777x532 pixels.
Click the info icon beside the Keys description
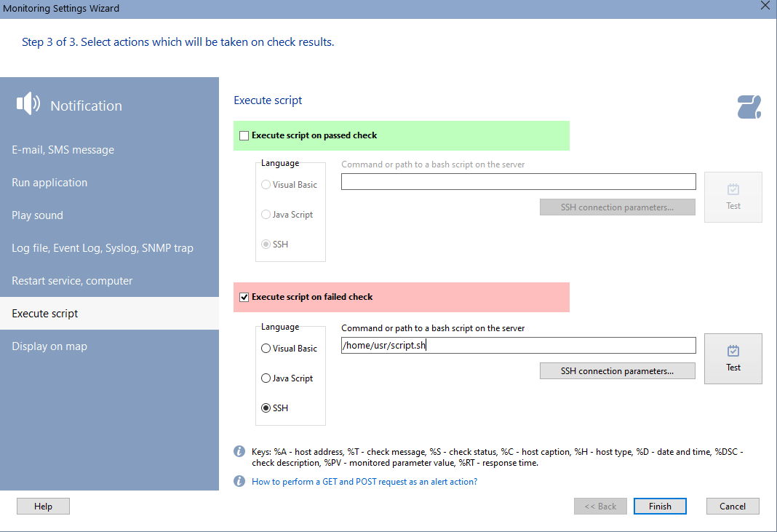click(239, 451)
